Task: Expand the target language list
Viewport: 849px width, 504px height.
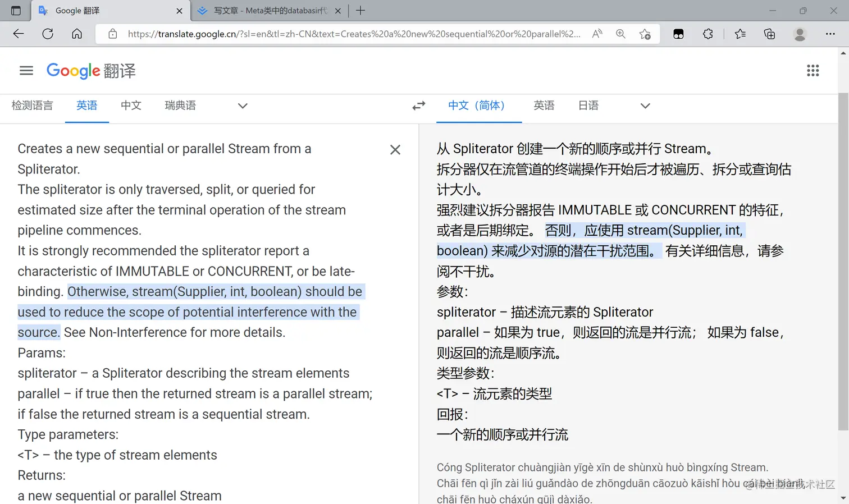Action: [x=645, y=106]
